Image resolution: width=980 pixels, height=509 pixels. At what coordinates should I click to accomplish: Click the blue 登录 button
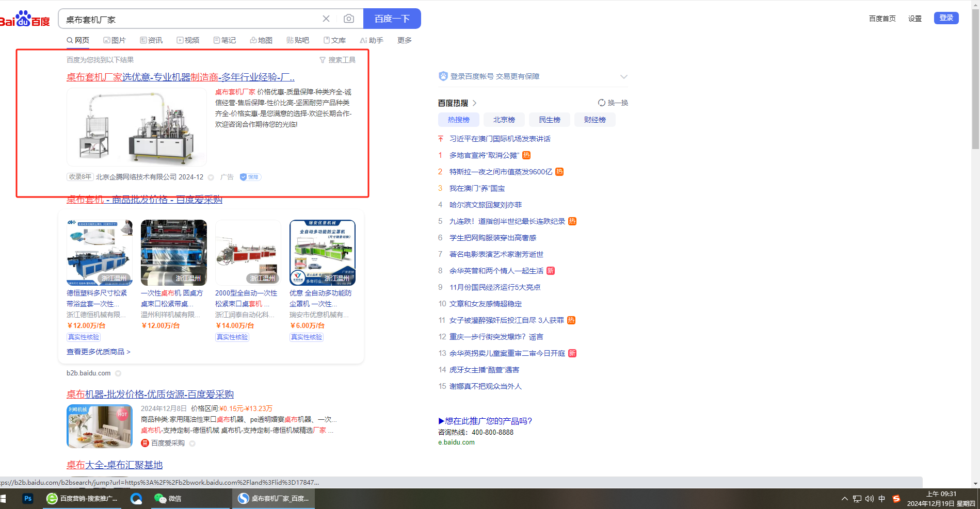946,18
